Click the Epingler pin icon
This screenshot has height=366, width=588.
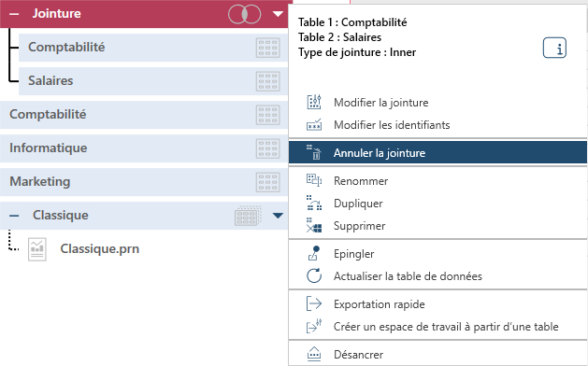tap(314, 253)
